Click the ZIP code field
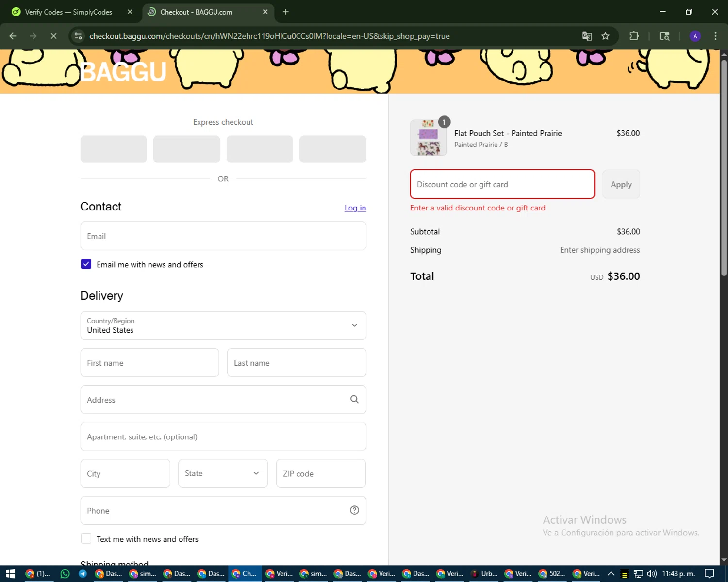728x582 pixels. (321, 473)
